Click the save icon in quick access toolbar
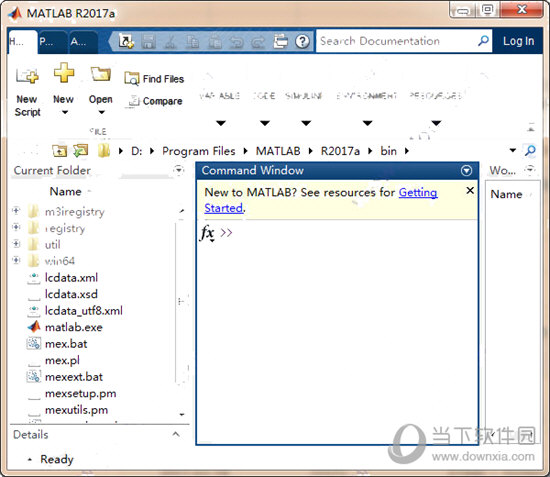This screenshot has height=477, width=550. pos(148,41)
